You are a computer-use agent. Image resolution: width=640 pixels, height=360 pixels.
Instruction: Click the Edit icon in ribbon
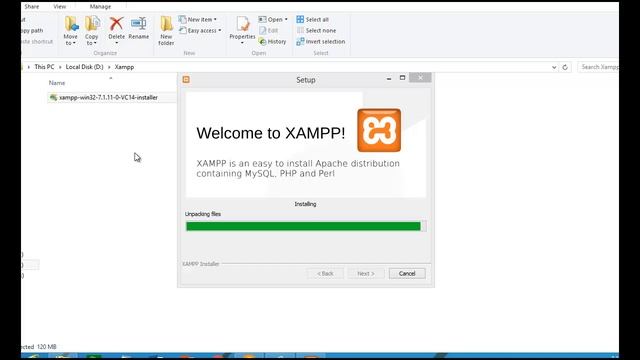(262, 31)
